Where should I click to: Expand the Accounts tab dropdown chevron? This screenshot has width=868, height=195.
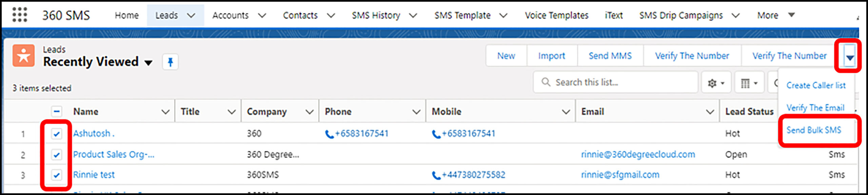[262, 15]
